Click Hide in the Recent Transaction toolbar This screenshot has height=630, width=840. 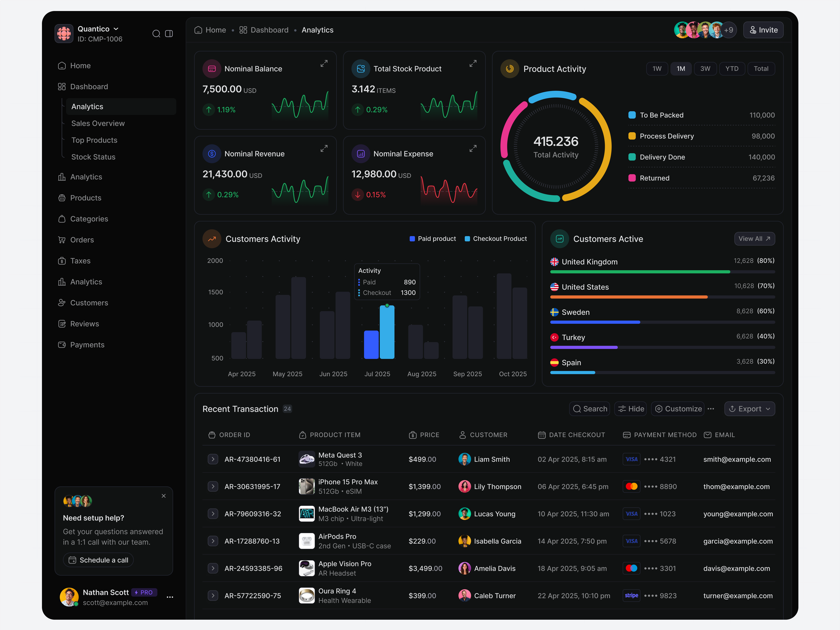click(x=630, y=409)
